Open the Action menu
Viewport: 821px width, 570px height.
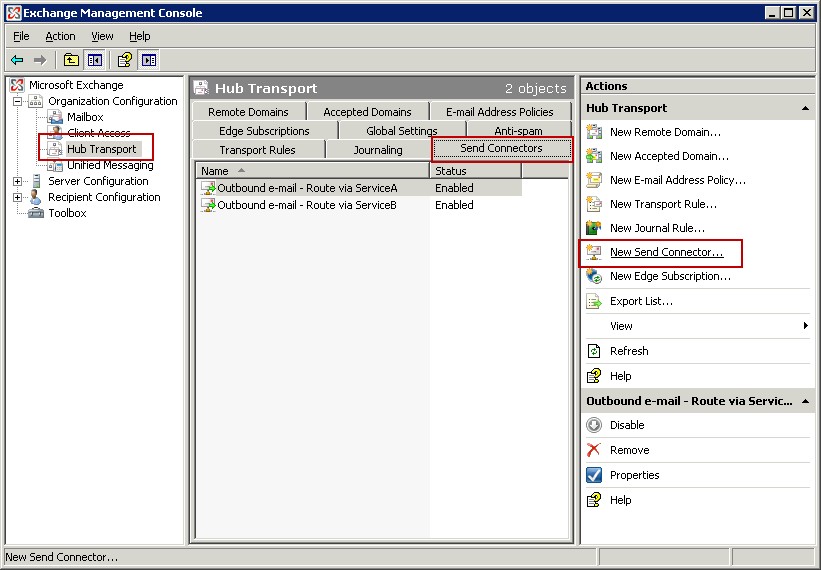(x=60, y=36)
